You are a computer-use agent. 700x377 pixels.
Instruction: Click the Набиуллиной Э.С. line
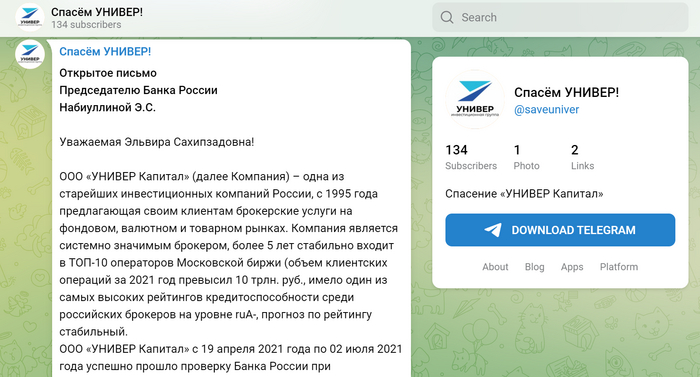pos(108,108)
